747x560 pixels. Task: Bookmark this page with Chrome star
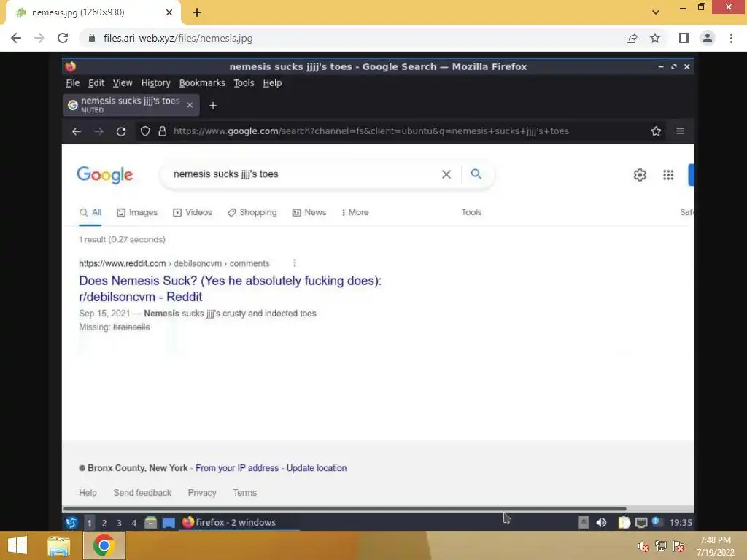pyautogui.click(x=655, y=38)
